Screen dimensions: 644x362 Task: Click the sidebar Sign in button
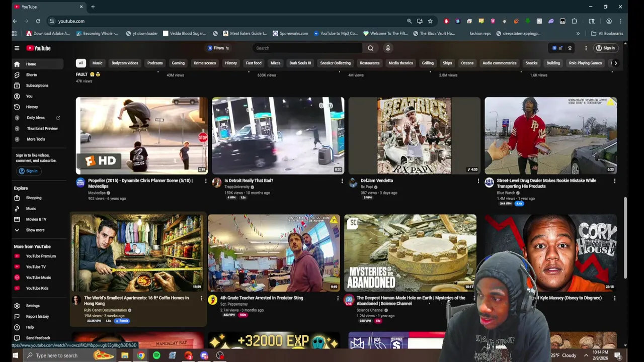point(28,171)
